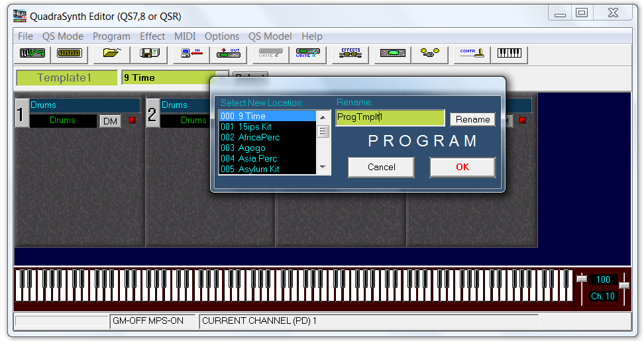
Task: Click the Controller joystick toolbar icon
Action: click(x=471, y=54)
